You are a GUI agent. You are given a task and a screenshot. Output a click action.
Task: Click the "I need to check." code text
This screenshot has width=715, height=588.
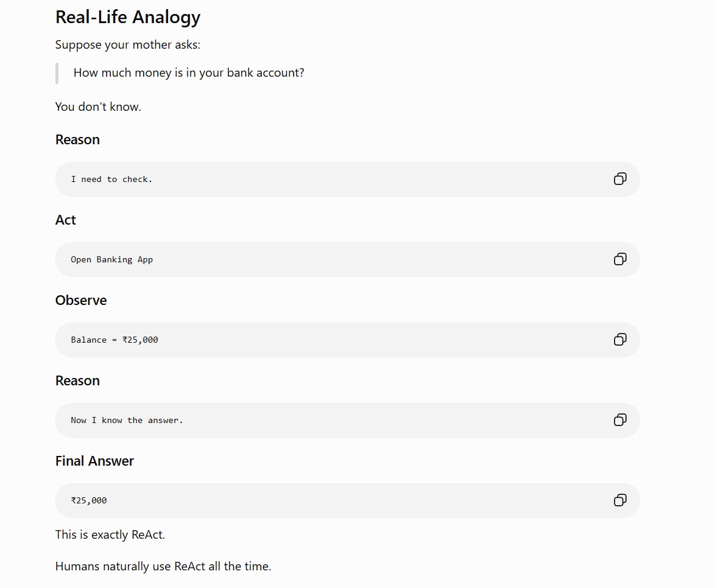coord(111,179)
